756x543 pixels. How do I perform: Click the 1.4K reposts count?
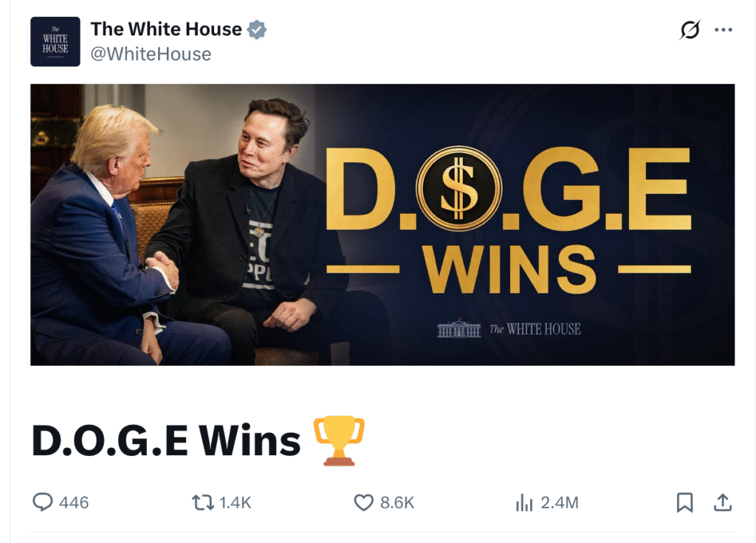(x=236, y=502)
